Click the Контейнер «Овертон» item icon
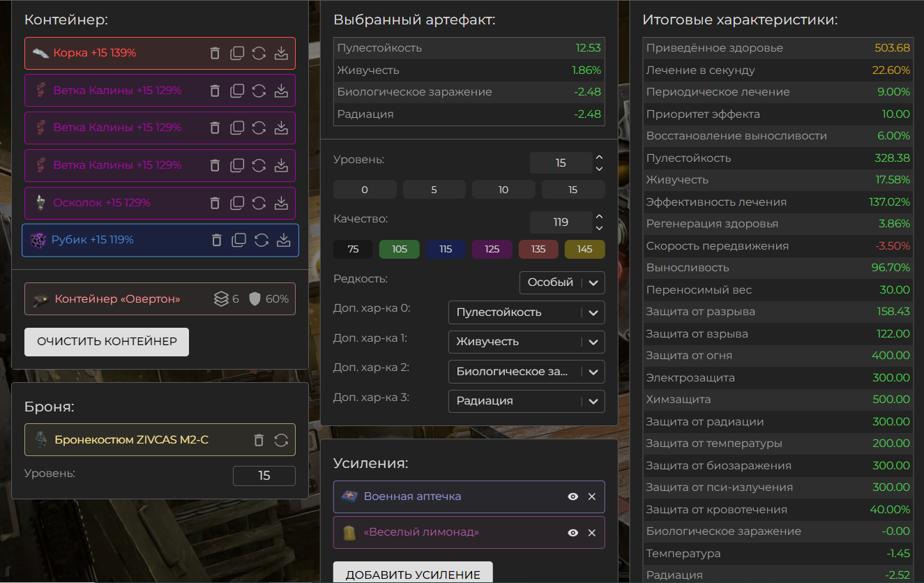Screen dimensions: 924x583 pyautogui.click(x=40, y=299)
